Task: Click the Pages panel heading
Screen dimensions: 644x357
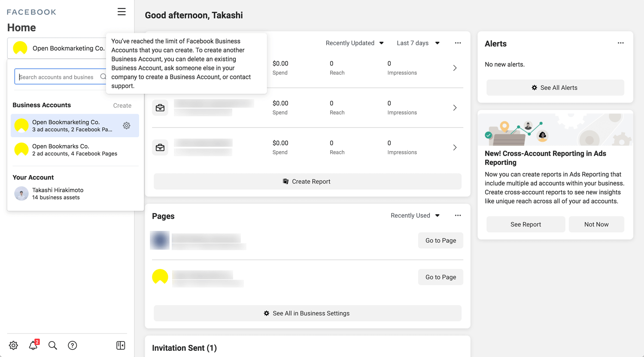Action: pyautogui.click(x=163, y=216)
